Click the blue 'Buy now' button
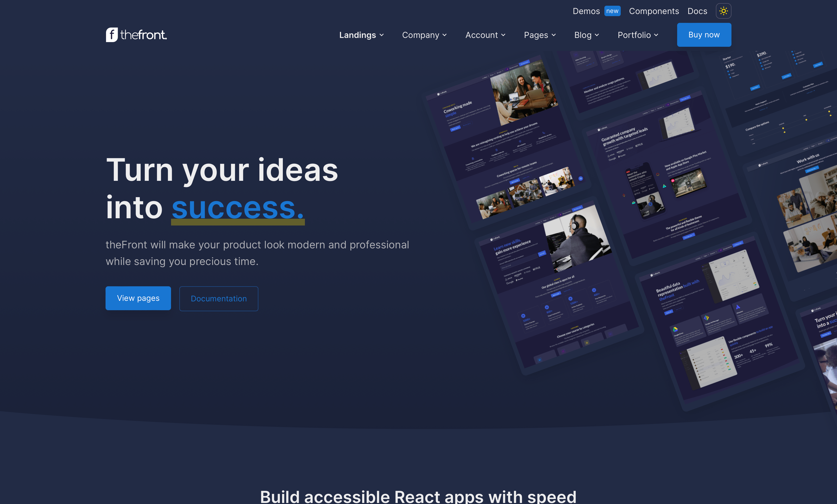The image size is (837, 504). pyautogui.click(x=704, y=35)
